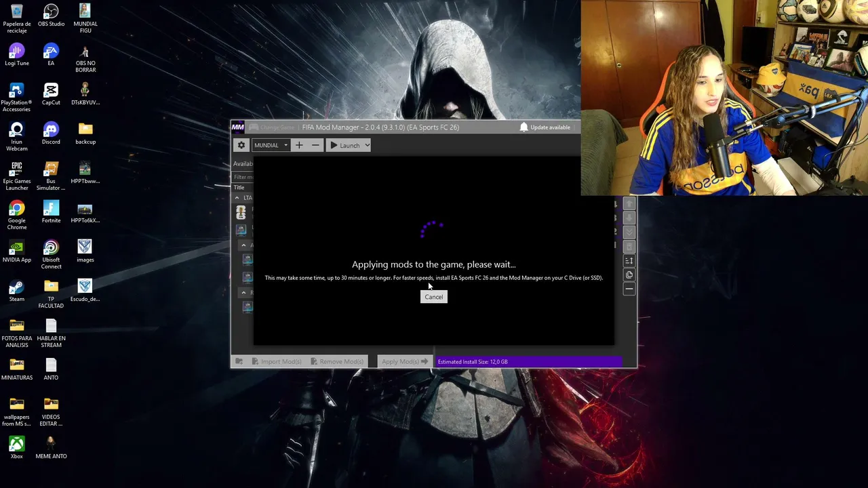
Task: Open the MUNDIAL profile dropdown
Action: [x=271, y=145]
